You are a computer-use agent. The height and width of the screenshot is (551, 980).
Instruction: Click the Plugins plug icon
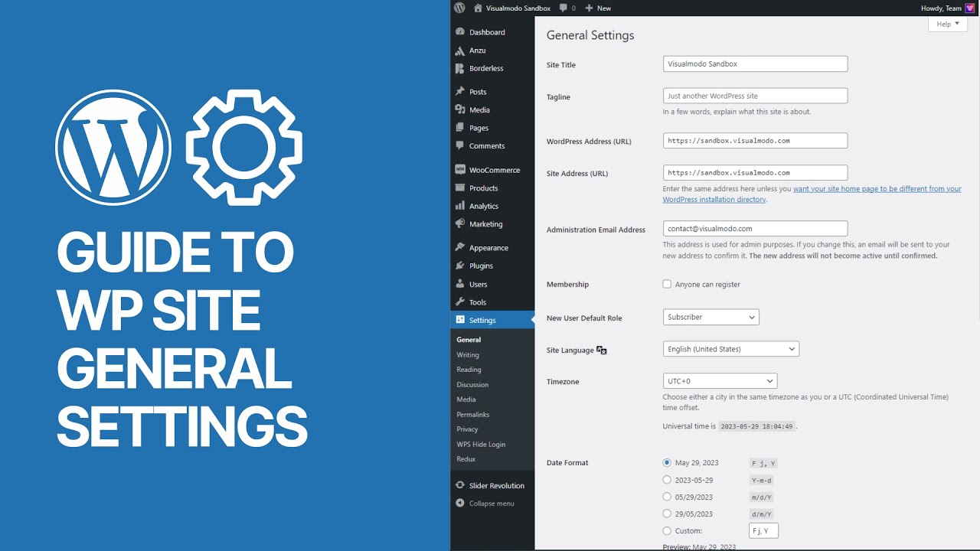tap(459, 266)
